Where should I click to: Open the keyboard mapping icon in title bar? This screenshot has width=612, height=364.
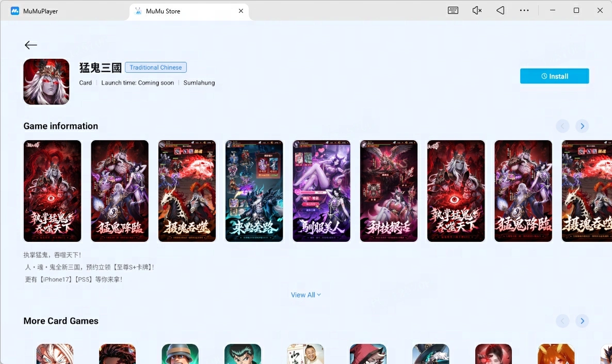453,10
